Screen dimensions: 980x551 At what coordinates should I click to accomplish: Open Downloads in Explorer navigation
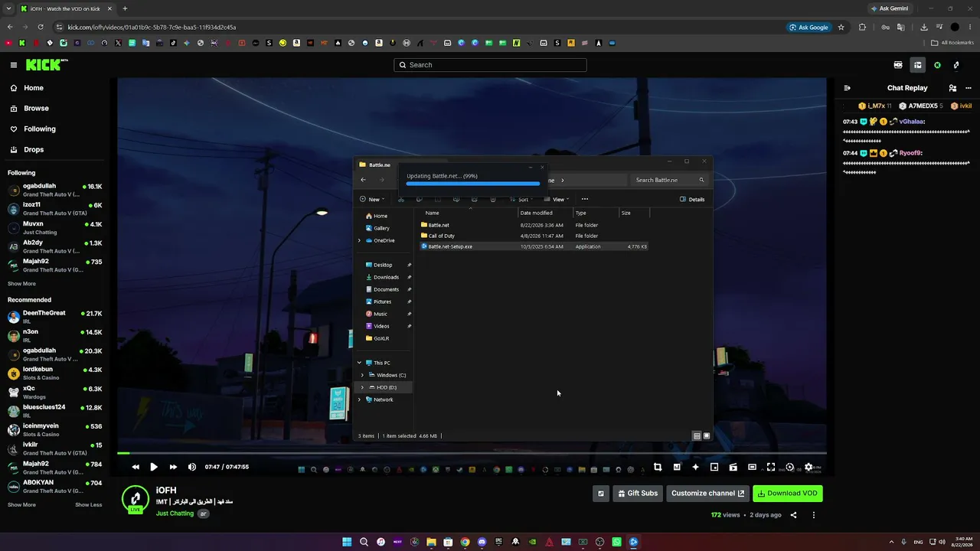tap(385, 277)
